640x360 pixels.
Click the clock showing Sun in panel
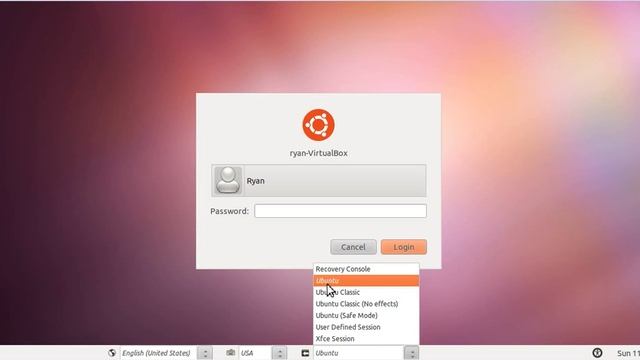click(x=628, y=353)
